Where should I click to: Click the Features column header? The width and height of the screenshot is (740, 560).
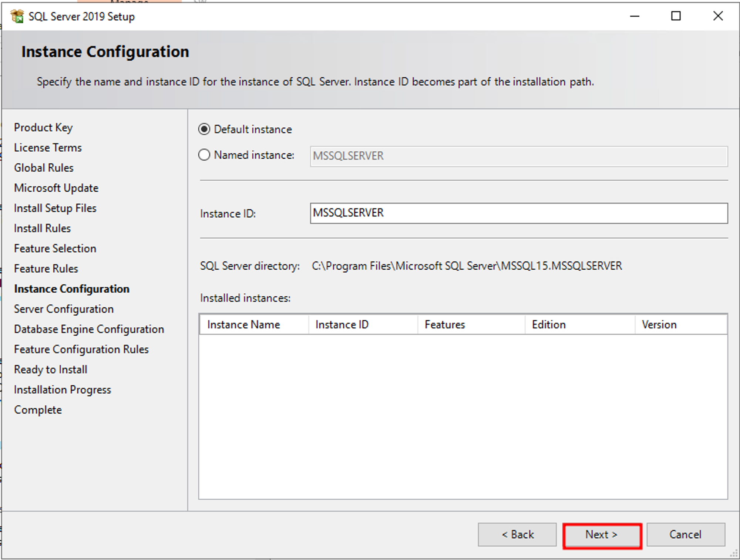(x=471, y=324)
